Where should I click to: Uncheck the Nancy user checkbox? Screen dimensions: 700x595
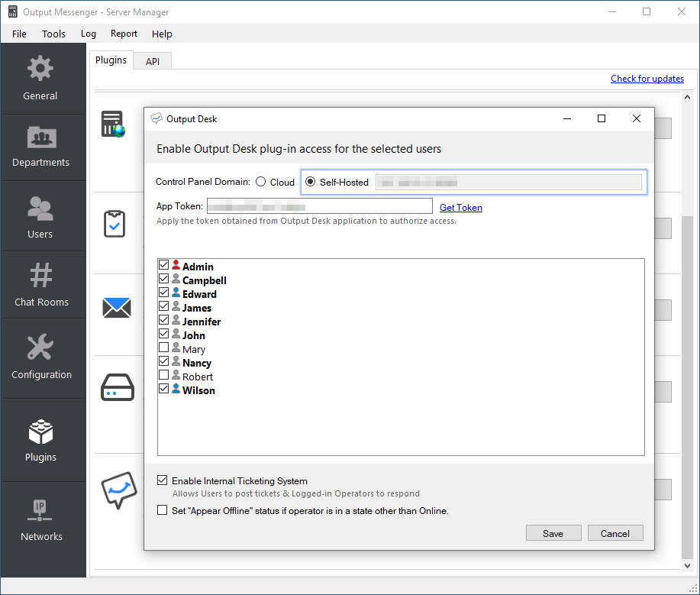(x=164, y=361)
